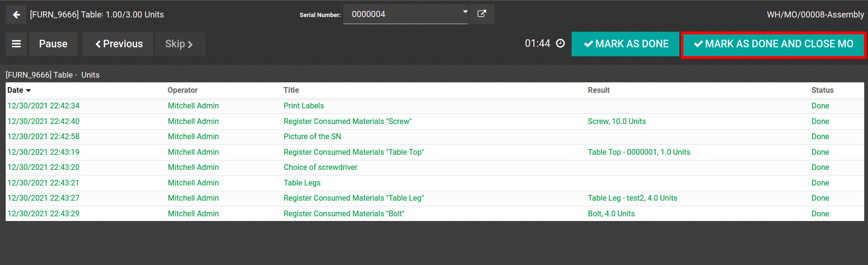868x265 pixels.
Task: Sort by the Date column header
Action: pos(16,90)
